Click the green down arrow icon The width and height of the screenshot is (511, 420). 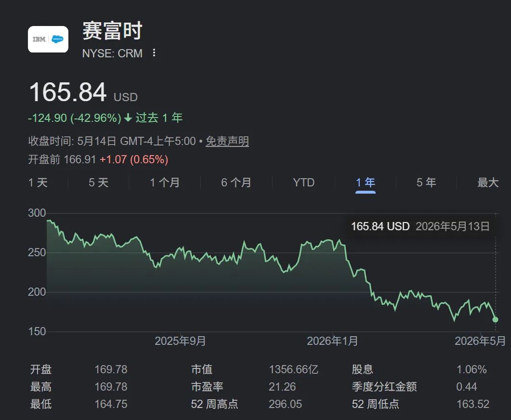point(128,118)
